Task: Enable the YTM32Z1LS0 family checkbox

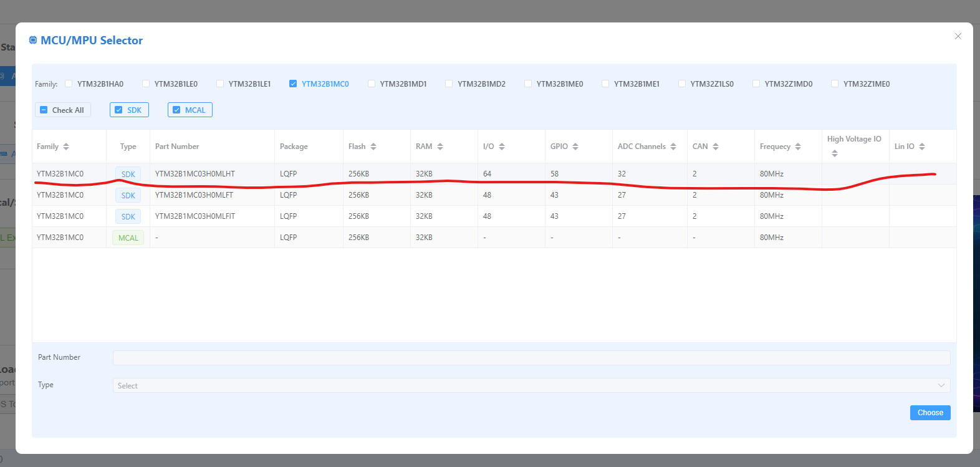Action: [682, 84]
